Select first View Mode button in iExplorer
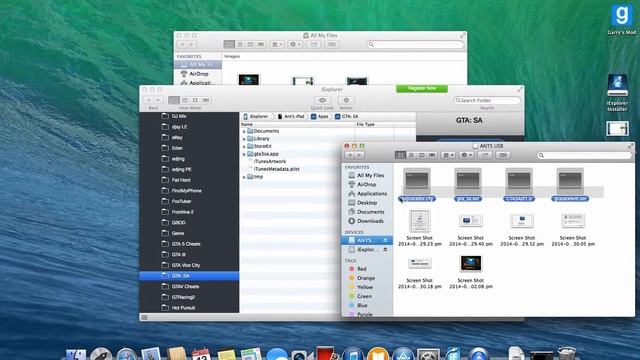640x360 pixels. [x=174, y=100]
